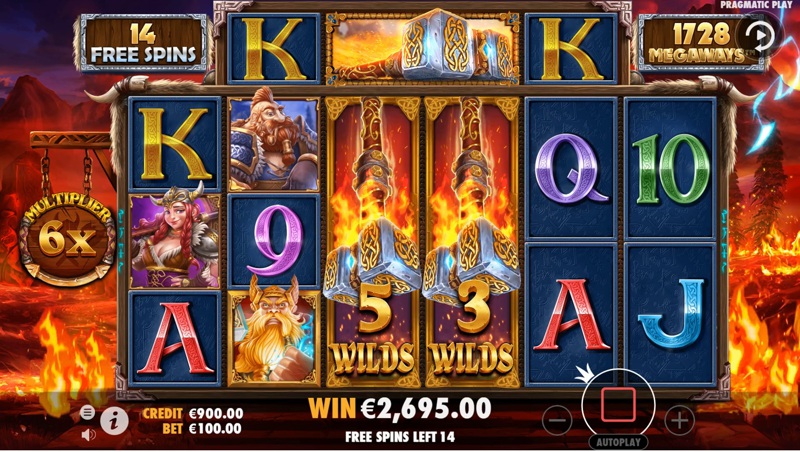Image resolution: width=800 pixels, height=452 pixels.
Task: Mute the sound speaker icon
Action: pyautogui.click(x=88, y=435)
